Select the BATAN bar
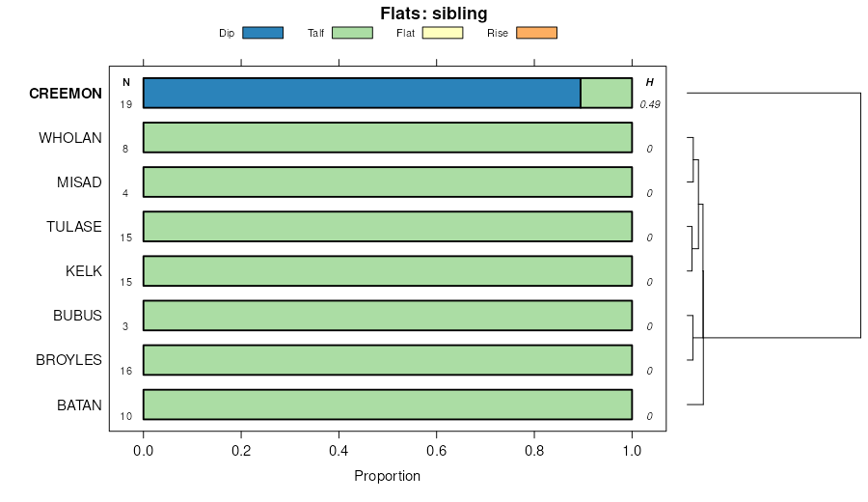Image resolution: width=868 pixels, height=502 pixels. (x=388, y=404)
